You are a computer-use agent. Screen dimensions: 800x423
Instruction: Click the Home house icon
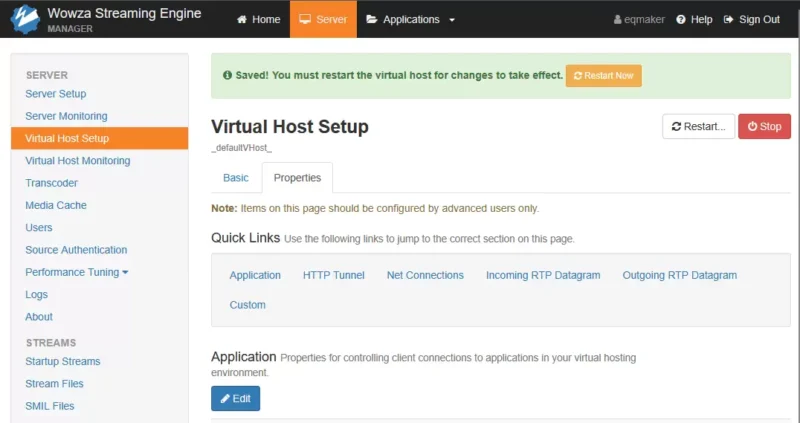(x=242, y=19)
